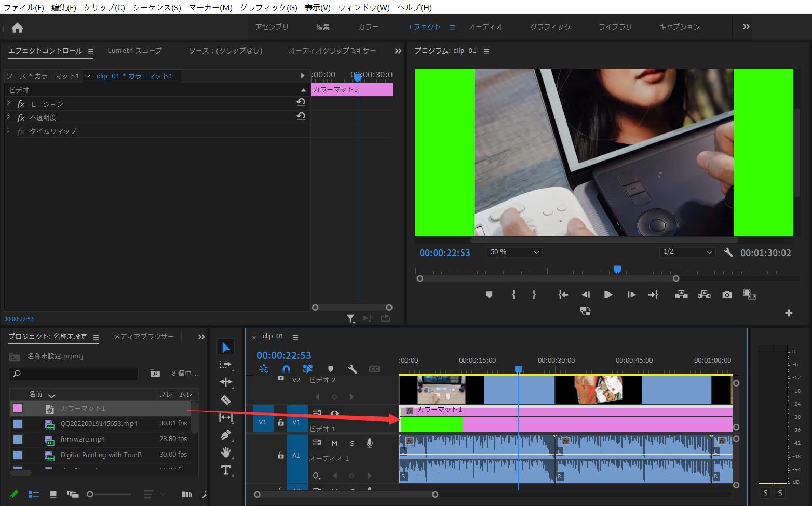The width and height of the screenshot is (812, 506).
Task: Go to In point
Action: coord(563,295)
